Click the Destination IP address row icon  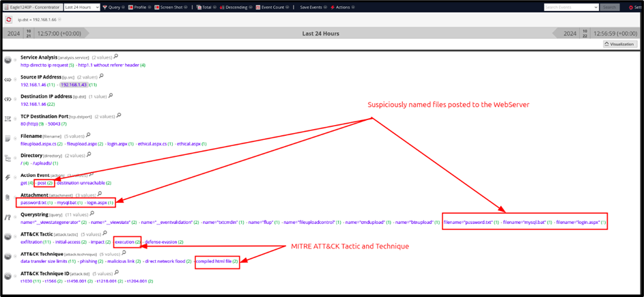(x=8, y=100)
